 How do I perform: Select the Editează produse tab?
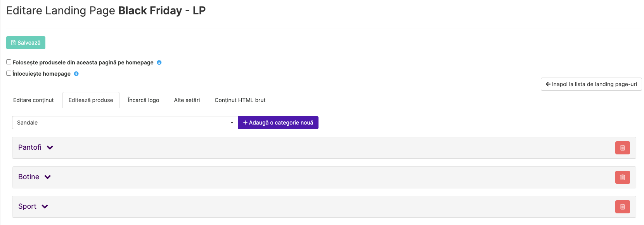coord(91,100)
